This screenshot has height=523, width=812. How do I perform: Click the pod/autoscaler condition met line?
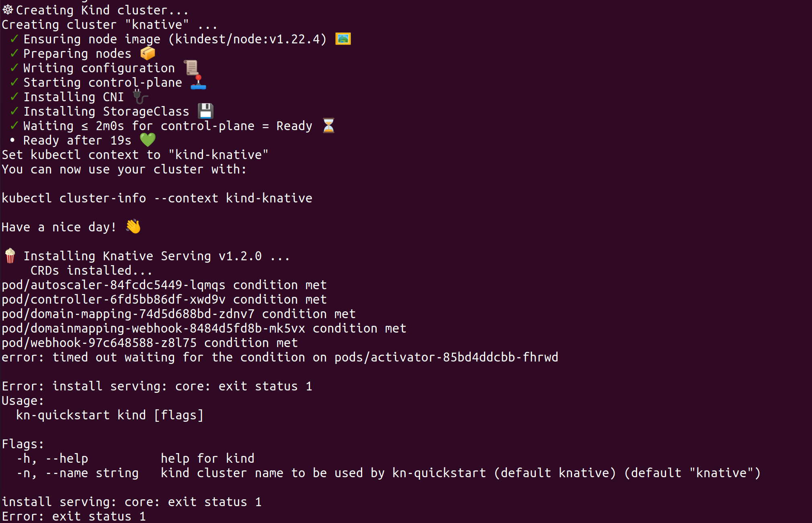164,285
